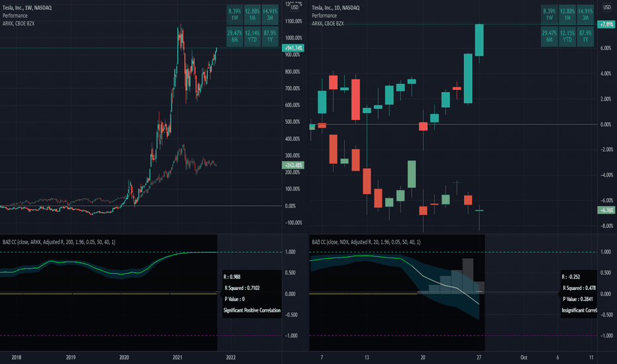Click the USD currency button on weekly chart
This screenshot has width=617, height=364.
coord(295,7)
